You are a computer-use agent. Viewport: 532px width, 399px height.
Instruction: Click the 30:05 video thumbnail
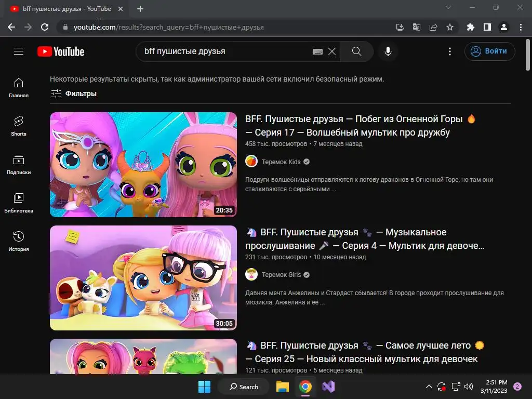pos(143,278)
